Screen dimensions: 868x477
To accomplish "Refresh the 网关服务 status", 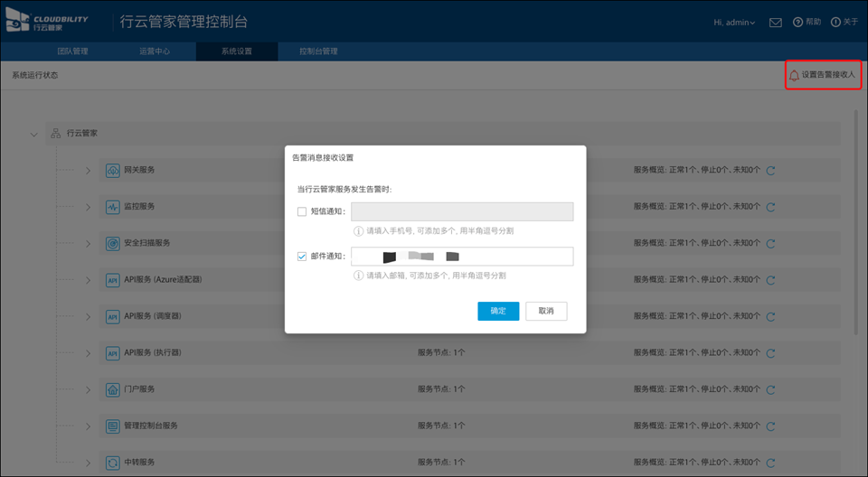I will click(770, 171).
